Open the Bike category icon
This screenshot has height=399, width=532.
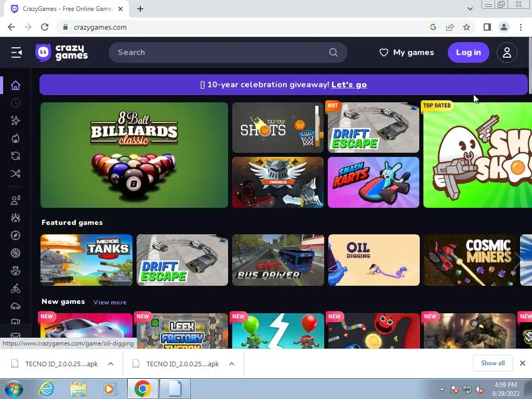coord(16,289)
